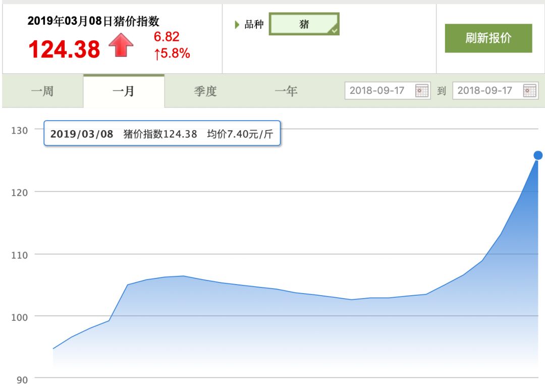
Task: Click the 120 y-axis label
Action: (x=20, y=193)
